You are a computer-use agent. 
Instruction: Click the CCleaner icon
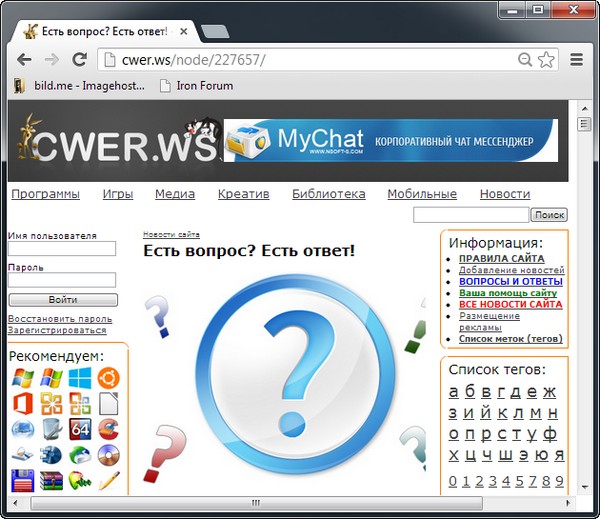pyautogui.click(x=109, y=430)
